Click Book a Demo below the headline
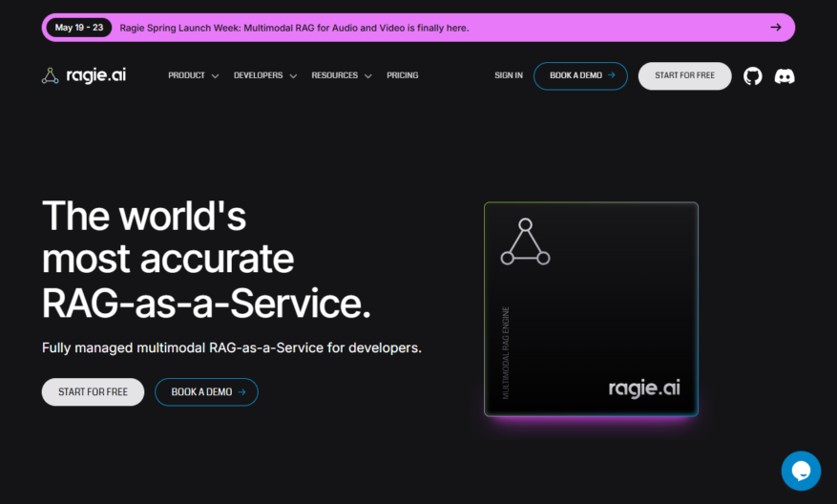 coord(206,392)
